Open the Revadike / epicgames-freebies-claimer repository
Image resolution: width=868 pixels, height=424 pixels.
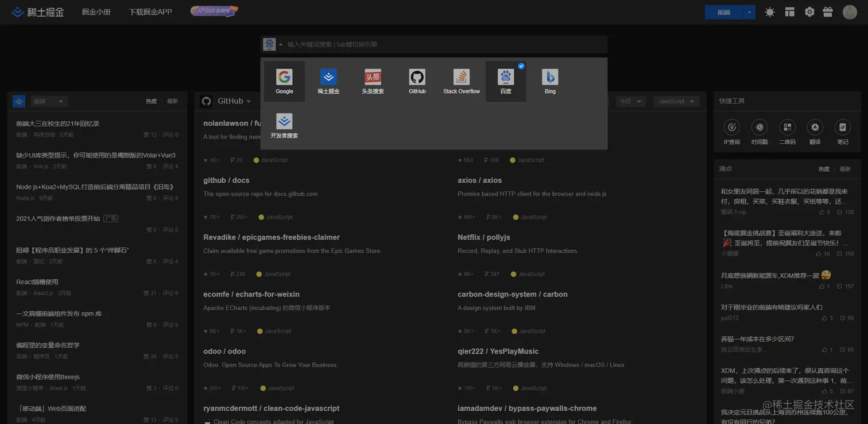pos(272,237)
